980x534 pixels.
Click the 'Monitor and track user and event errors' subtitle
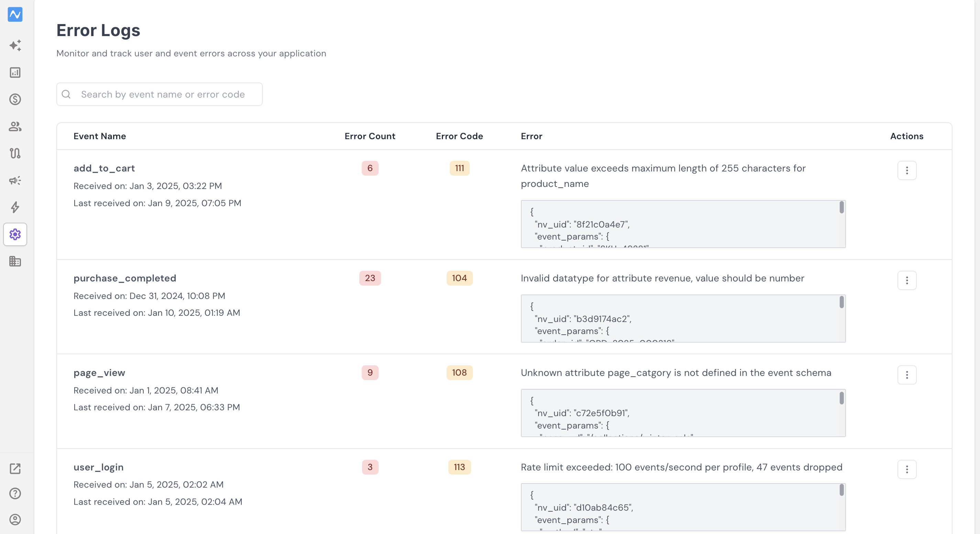click(192, 53)
